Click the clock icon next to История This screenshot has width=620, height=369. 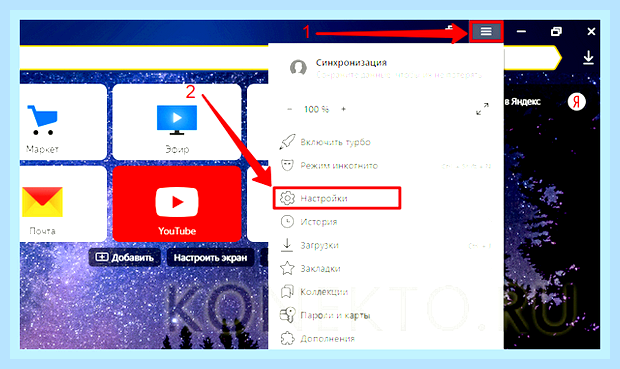pos(287,221)
